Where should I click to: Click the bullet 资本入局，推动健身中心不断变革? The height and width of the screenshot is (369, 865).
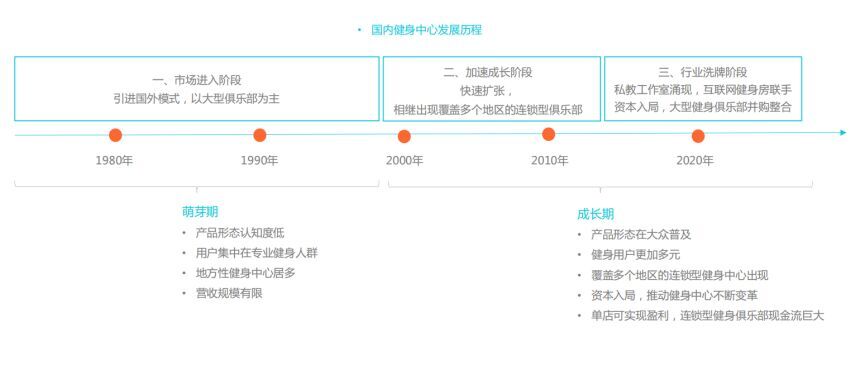tap(674, 296)
